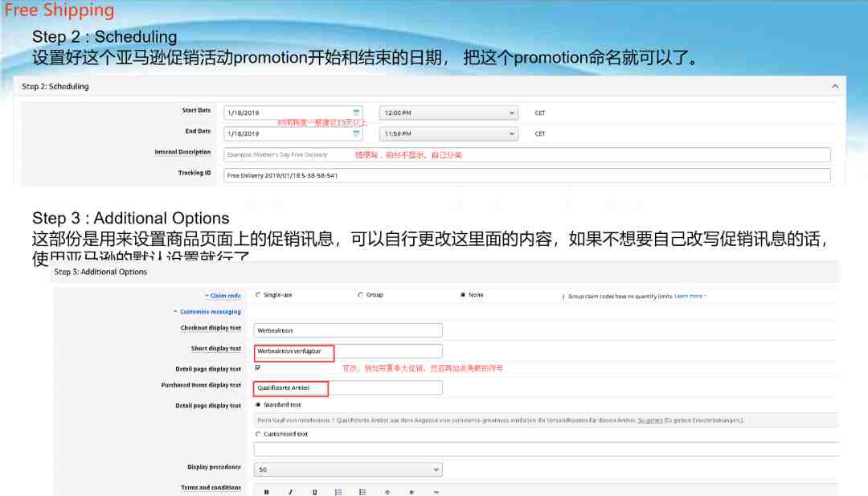Collapse the Step 2 Scheduling panel chevron
Viewport: 868px width, 496px height.
[x=835, y=86]
